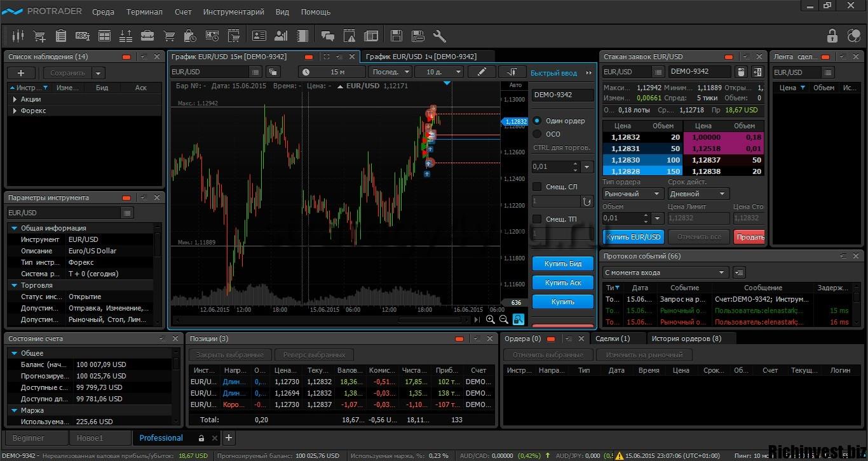The height and width of the screenshot is (461, 868).
Task: Click the briefcase portfolio icon in the toolbar
Action: click(147, 36)
